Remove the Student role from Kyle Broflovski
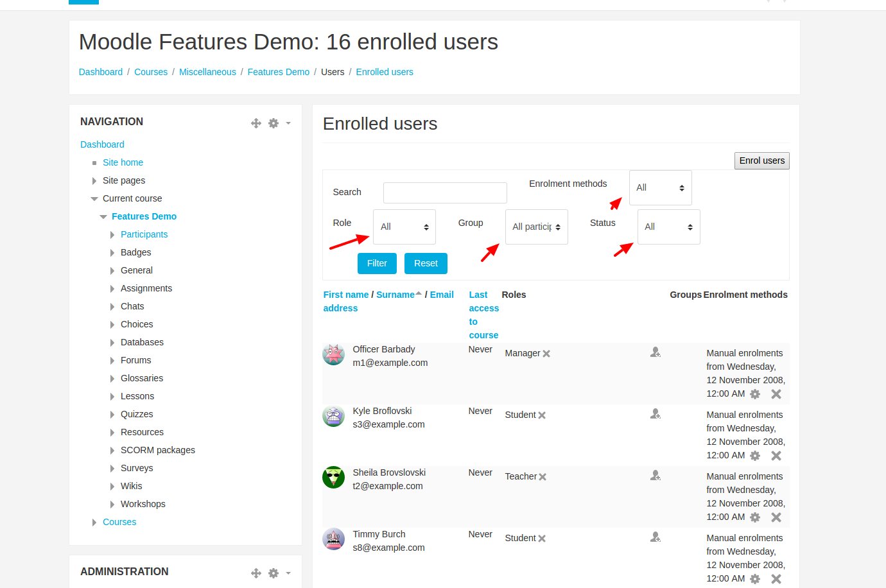Screen dimensions: 886x588 pos(542,415)
